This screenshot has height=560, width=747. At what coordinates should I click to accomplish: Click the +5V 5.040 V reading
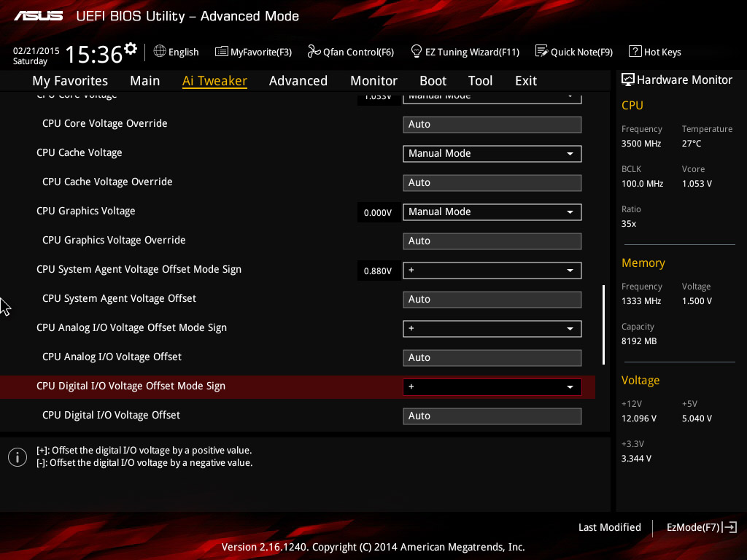(x=697, y=419)
